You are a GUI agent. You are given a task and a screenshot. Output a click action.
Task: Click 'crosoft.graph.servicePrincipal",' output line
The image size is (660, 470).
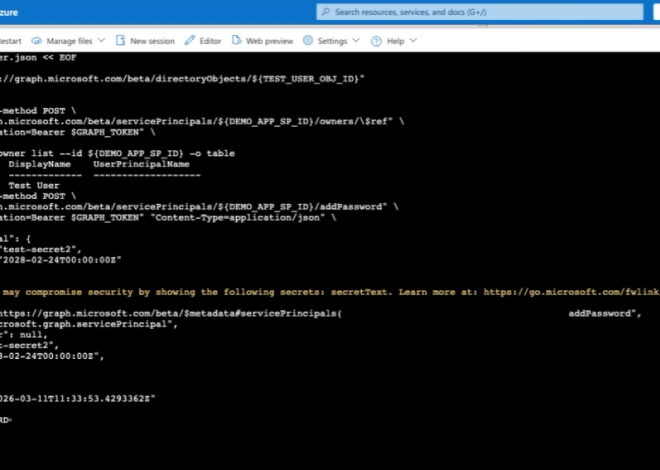pos(89,324)
